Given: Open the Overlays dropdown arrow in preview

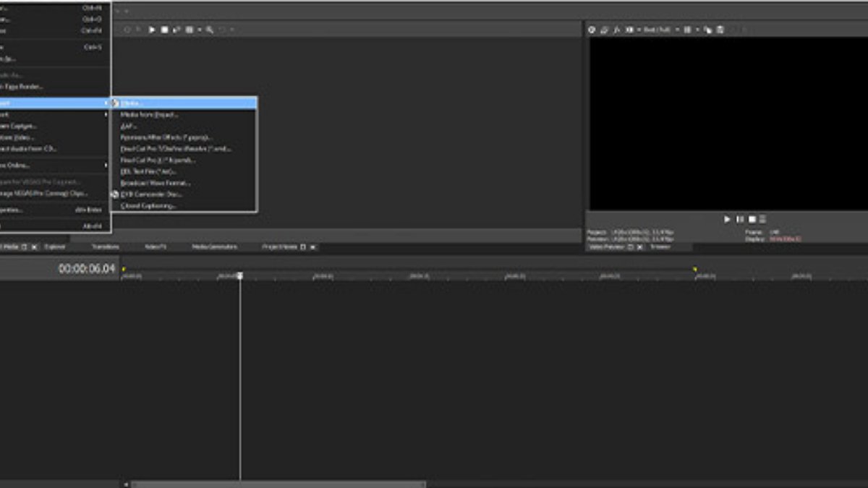Looking at the screenshot, I should point(697,30).
